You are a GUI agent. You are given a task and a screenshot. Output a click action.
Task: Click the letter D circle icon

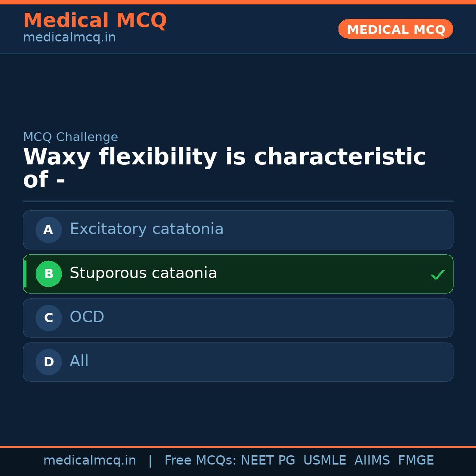[48, 362]
